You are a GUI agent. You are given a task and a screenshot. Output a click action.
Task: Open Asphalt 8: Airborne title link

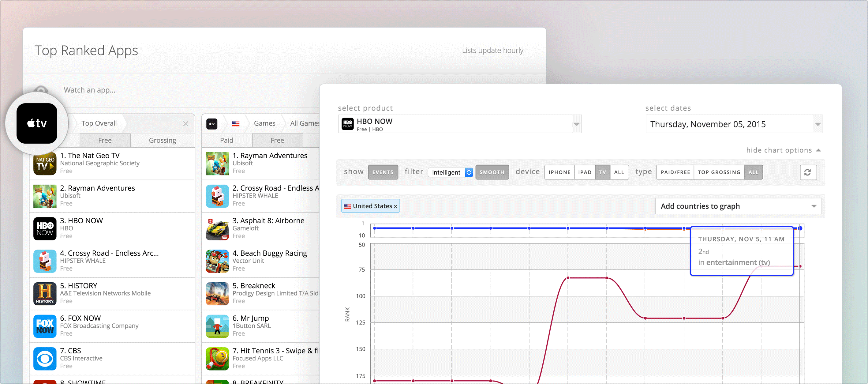268,220
